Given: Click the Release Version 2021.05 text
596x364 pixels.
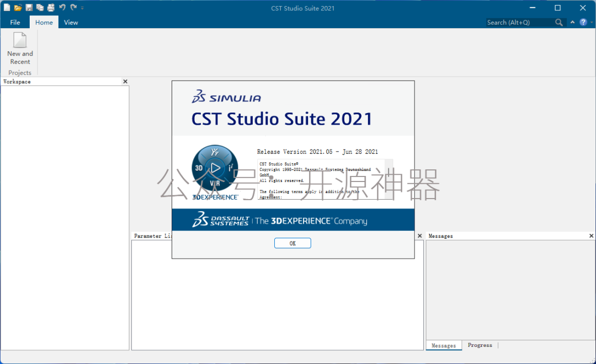Looking at the screenshot, I should pyautogui.click(x=317, y=152).
